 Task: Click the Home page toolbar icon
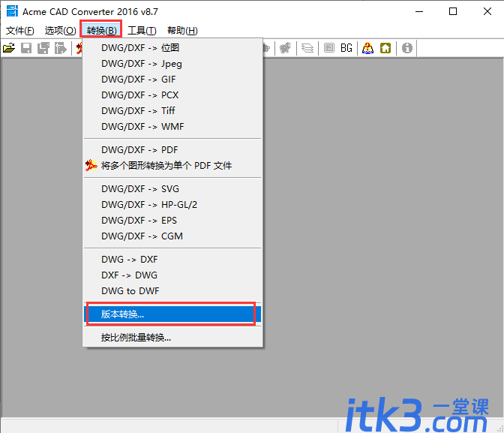coord(385,48)
